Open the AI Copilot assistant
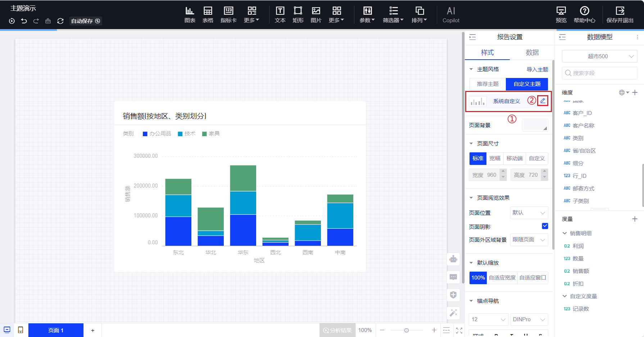The height and width of the screenshot is (337, 644). [451, 14]
